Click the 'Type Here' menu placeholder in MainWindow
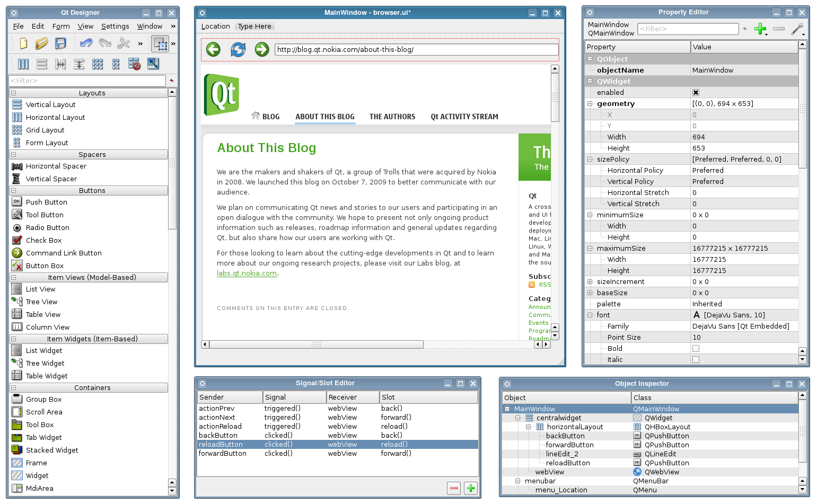This screenshot has height=504, width=817. coord(254,26)
